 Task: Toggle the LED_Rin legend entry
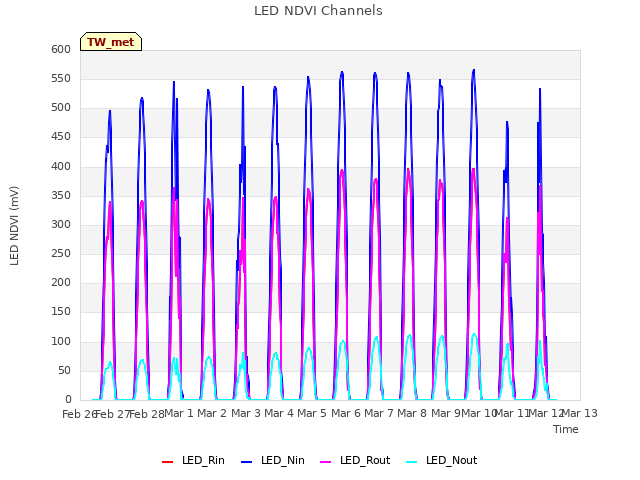193,461
